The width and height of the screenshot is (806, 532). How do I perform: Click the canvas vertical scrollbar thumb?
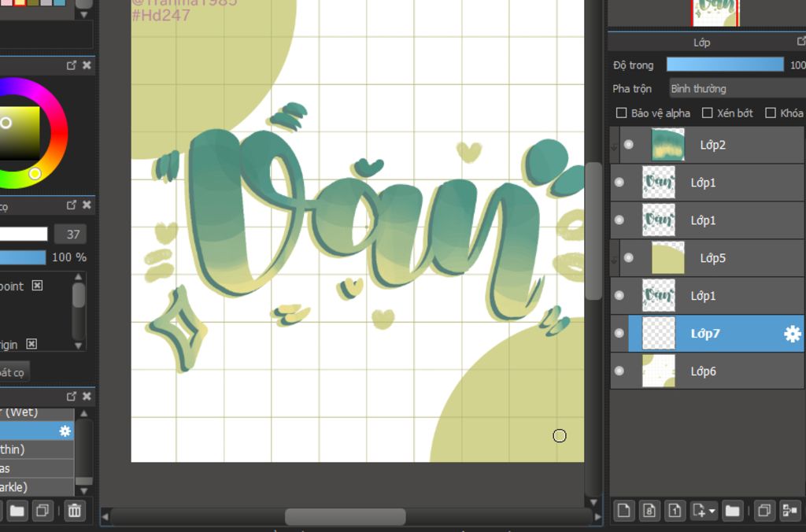coord(593,231)
